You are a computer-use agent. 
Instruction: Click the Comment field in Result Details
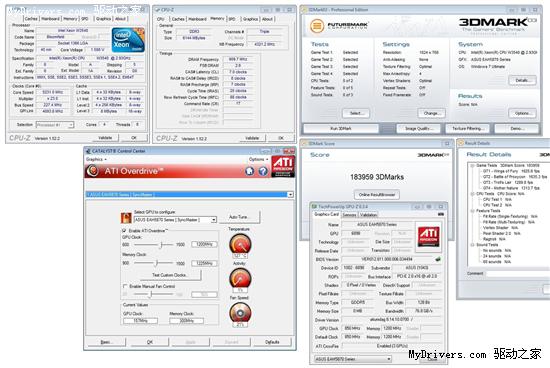[518, 273]
